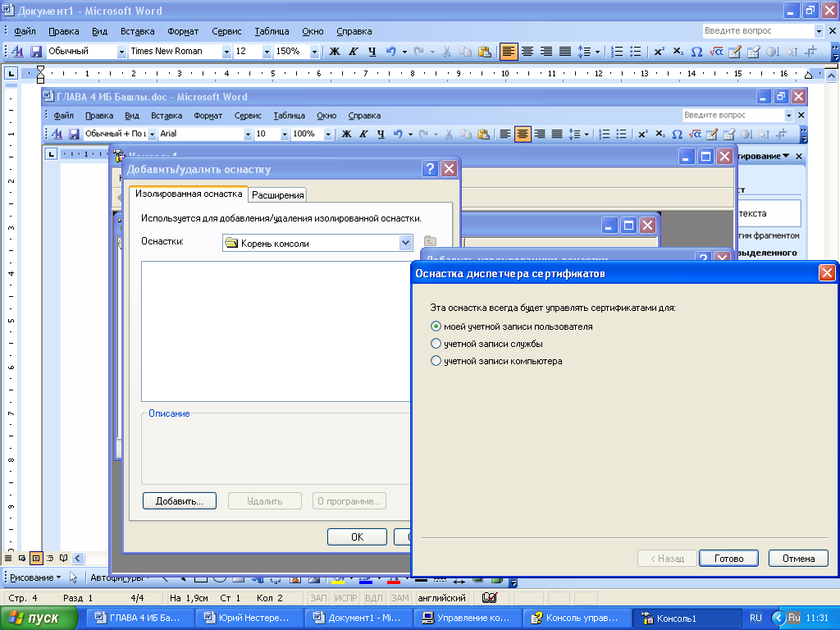Click numbered list icon in Документ1 toolbar
This screenshot has width=840, height=630.
coord(617,52)
